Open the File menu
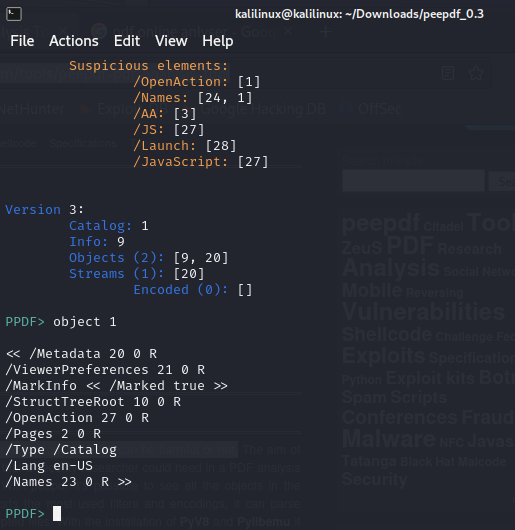This screenshot has width=515, height=530. point(22,41)
